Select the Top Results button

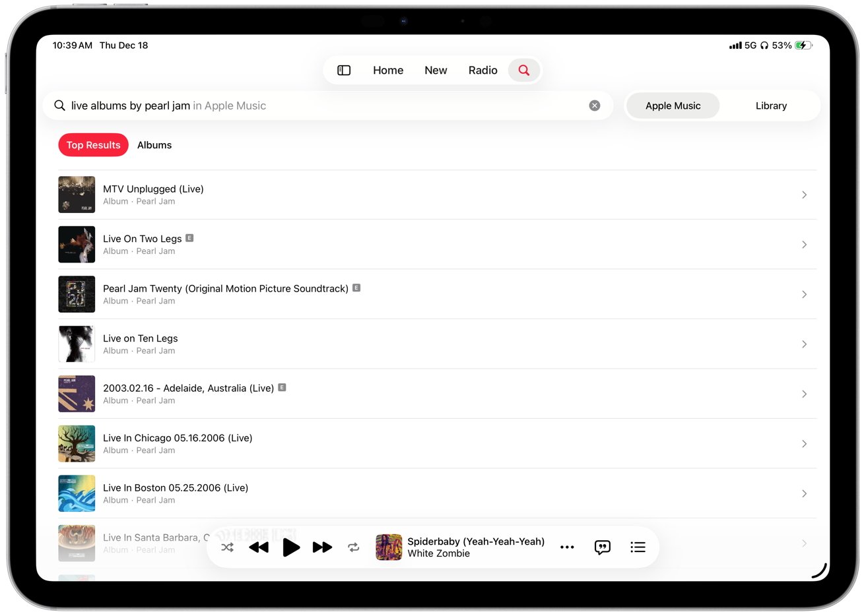coord(93,145)
